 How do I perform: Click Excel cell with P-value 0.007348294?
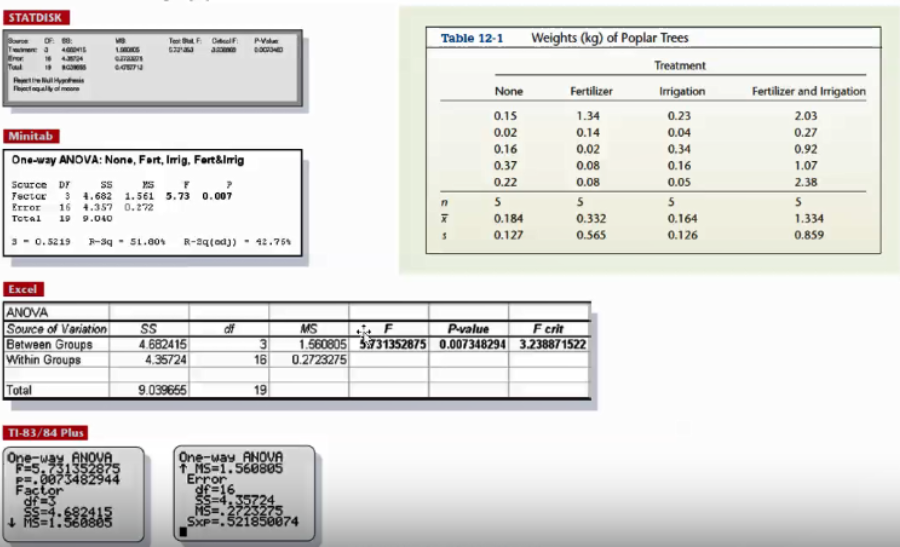point(468,344)
